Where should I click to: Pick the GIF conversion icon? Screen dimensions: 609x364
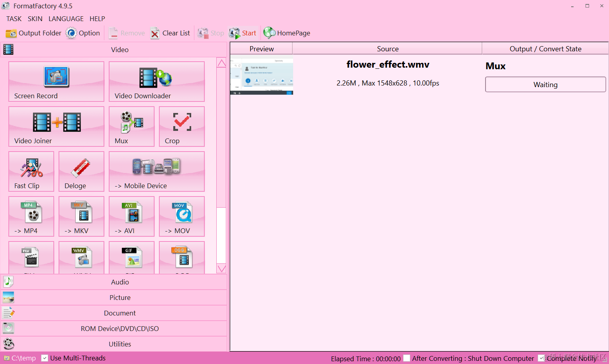pos(131,257)
